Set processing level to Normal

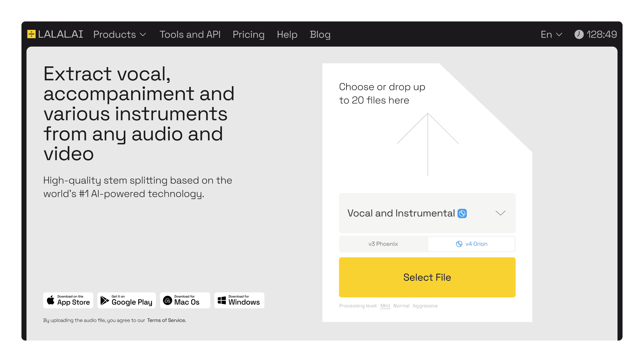(401, 306)
